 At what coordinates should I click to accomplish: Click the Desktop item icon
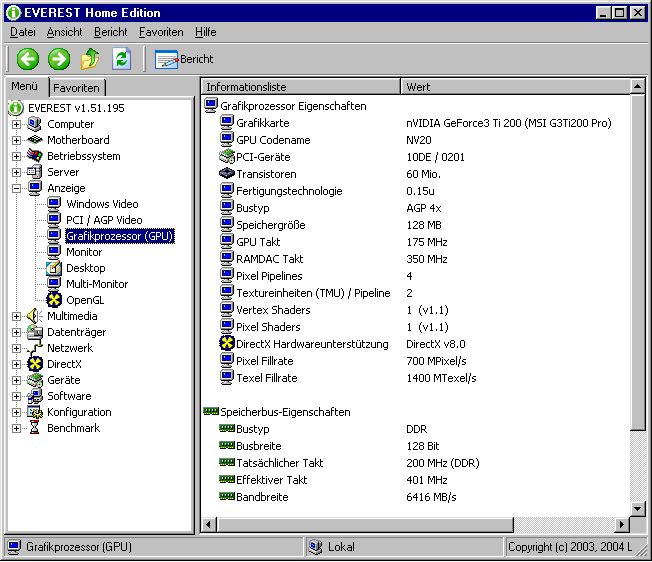[54, 268]
